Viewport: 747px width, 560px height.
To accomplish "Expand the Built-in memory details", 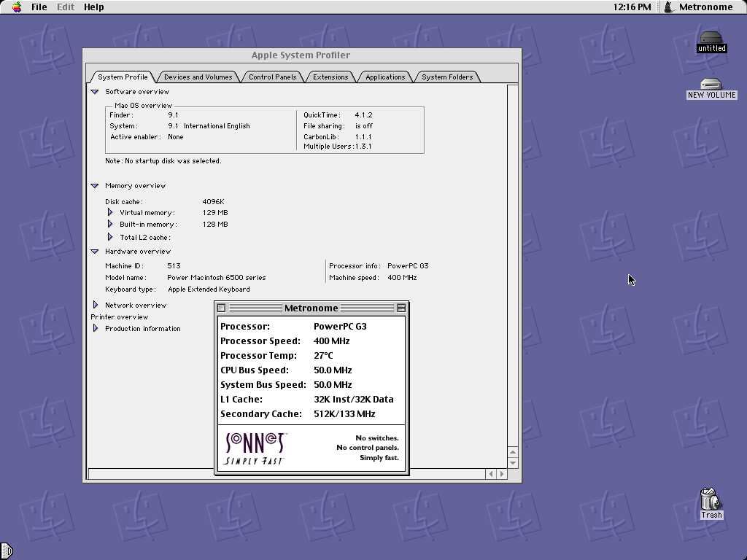I will coord(110,224).
